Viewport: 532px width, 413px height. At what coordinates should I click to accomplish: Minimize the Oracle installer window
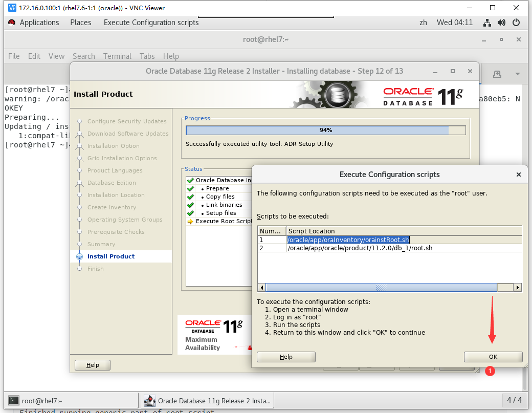click(x=435, y=71)
